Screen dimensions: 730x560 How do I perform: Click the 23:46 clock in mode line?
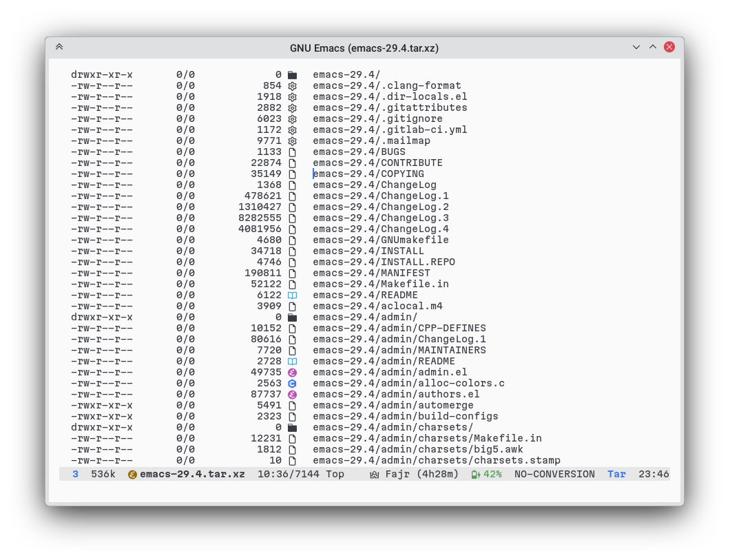click(654, 475)
